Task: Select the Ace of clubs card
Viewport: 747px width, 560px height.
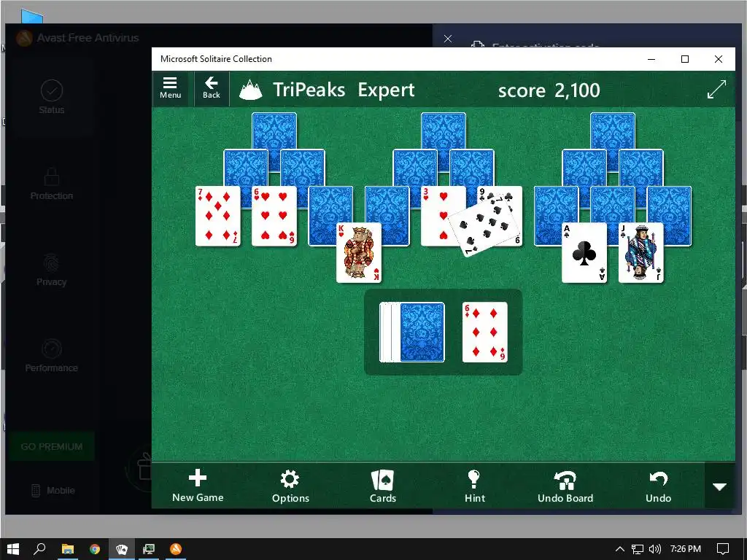Action: tap(584, 253)
